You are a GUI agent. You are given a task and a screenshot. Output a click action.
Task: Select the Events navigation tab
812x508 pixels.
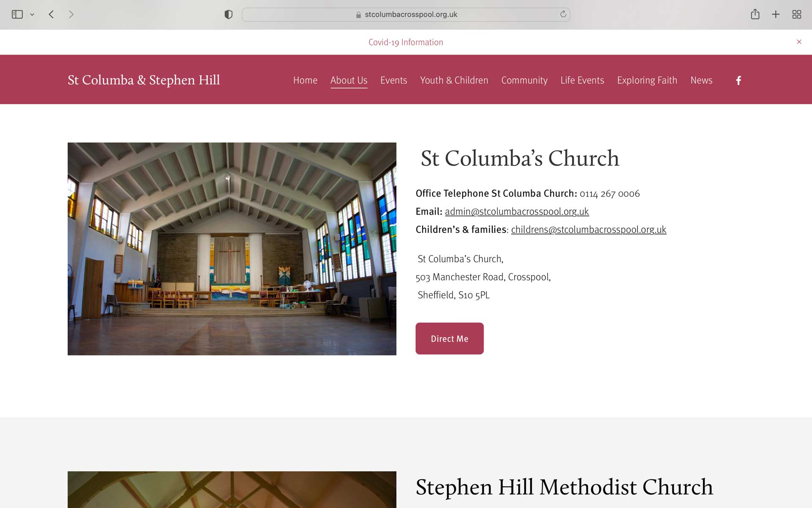[x=393, y=79]
